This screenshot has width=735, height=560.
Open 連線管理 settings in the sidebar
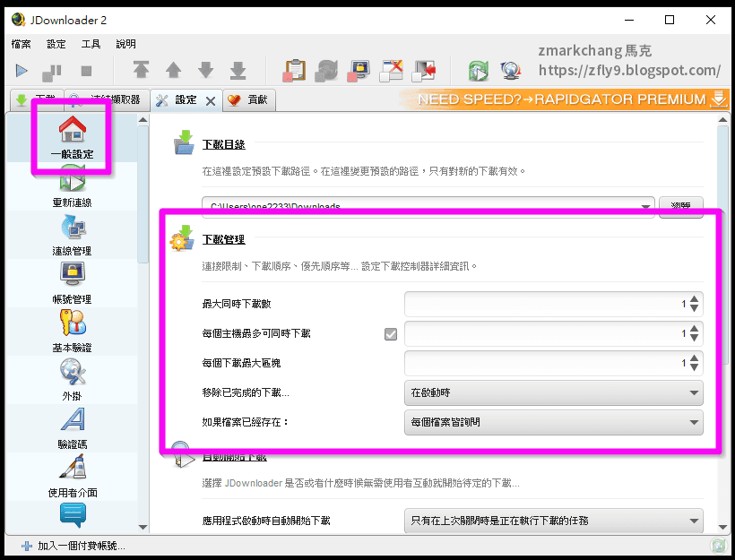[73, 236]
